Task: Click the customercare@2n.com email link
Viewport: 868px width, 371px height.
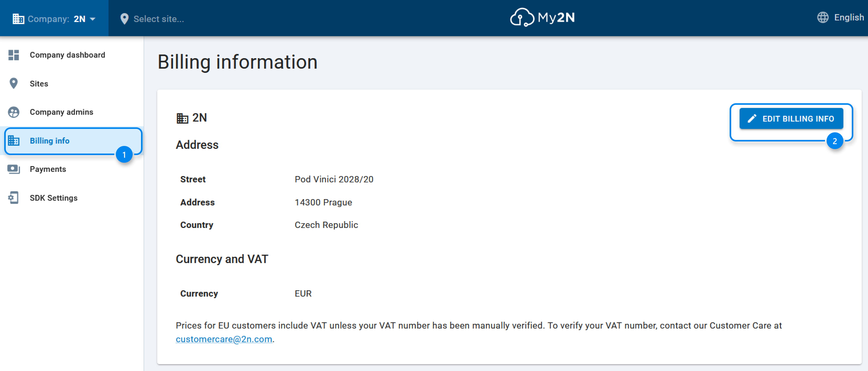Action: coord(224,339)
